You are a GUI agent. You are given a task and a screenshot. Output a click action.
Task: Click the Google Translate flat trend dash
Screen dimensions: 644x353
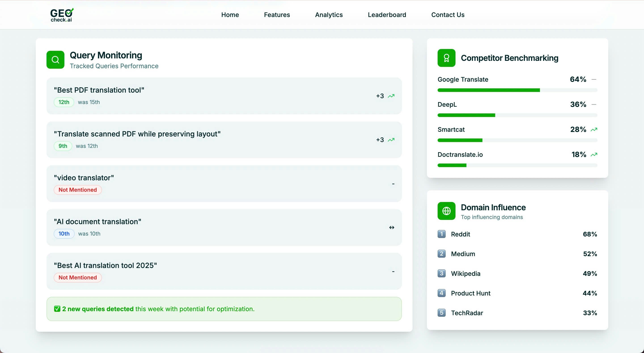[594, 80]
